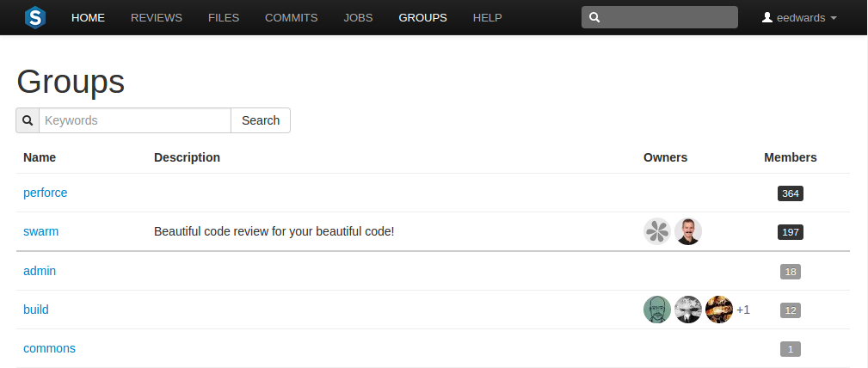This screenshot has width=868, height=368.
Task: Open the COMMITS navigation item
Action: [x=291, y=18]
